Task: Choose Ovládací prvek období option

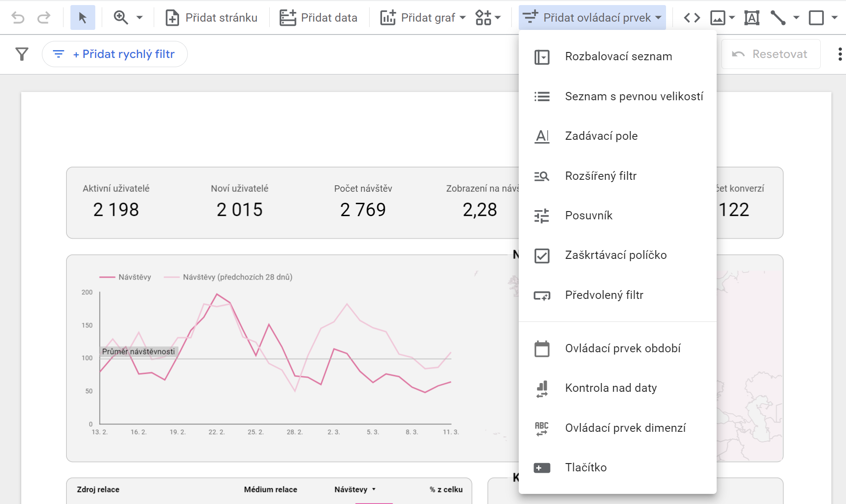Action: (622, 349)
